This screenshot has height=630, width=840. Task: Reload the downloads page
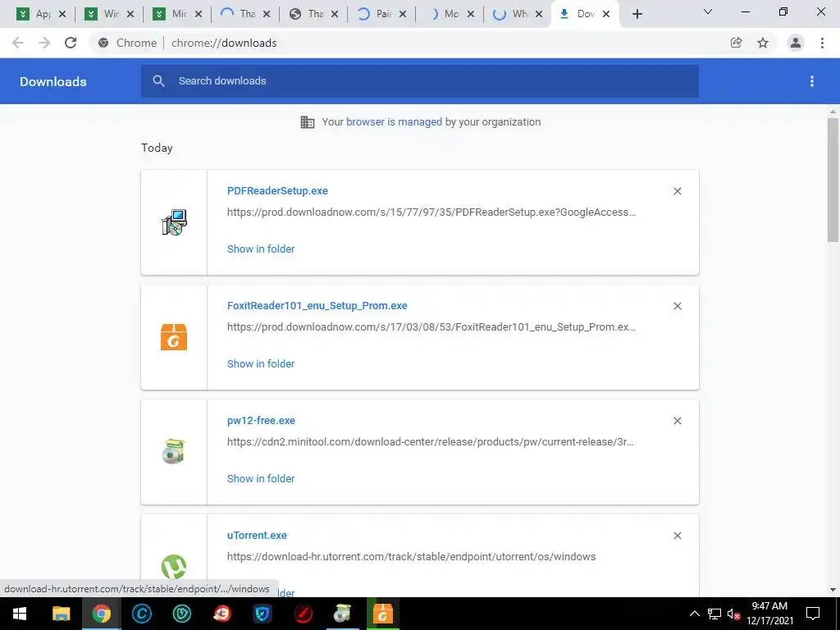click(x=71, y=43)
